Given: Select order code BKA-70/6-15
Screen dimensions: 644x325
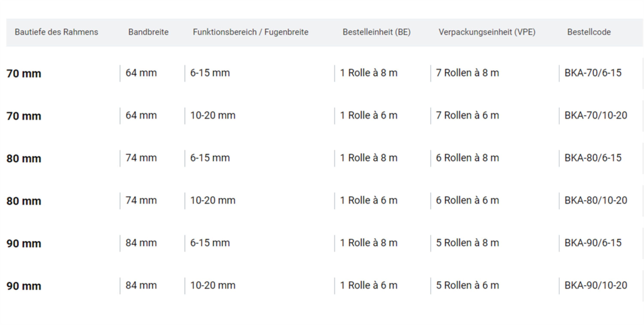Looking at the screenshot, I should click(x=593, y=73).
